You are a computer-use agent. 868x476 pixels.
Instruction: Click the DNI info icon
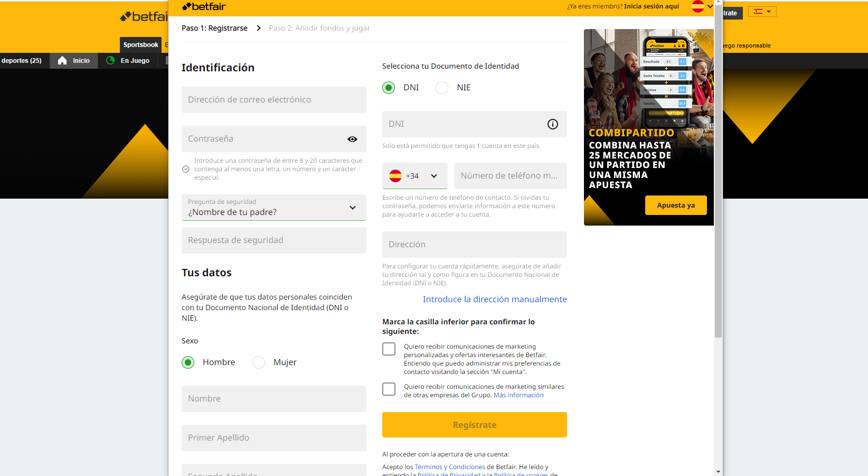click(x=553, y=124)
